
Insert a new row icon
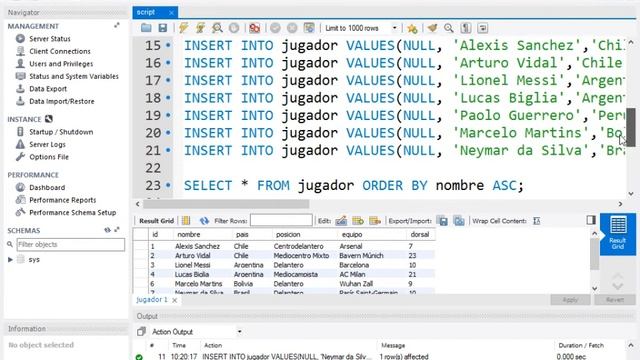coord(358,221)
